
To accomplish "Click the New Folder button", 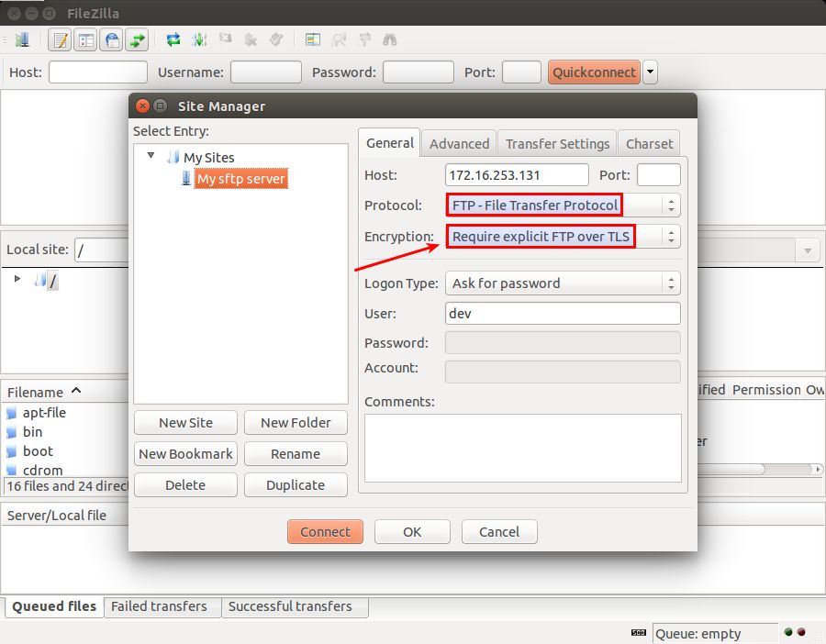I will 296,423.
